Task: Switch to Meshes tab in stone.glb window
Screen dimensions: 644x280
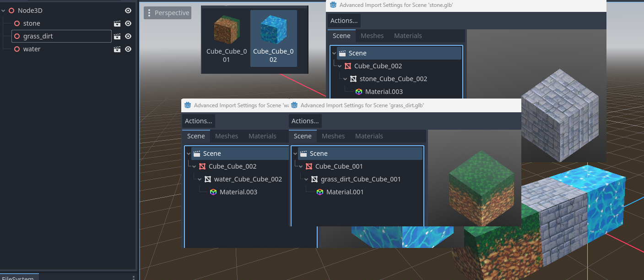Action: [372, 36]
